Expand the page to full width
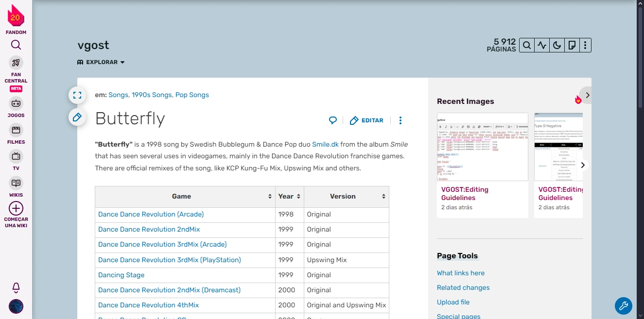Viewport: 644px width, 319px height. tap(77, 95)
